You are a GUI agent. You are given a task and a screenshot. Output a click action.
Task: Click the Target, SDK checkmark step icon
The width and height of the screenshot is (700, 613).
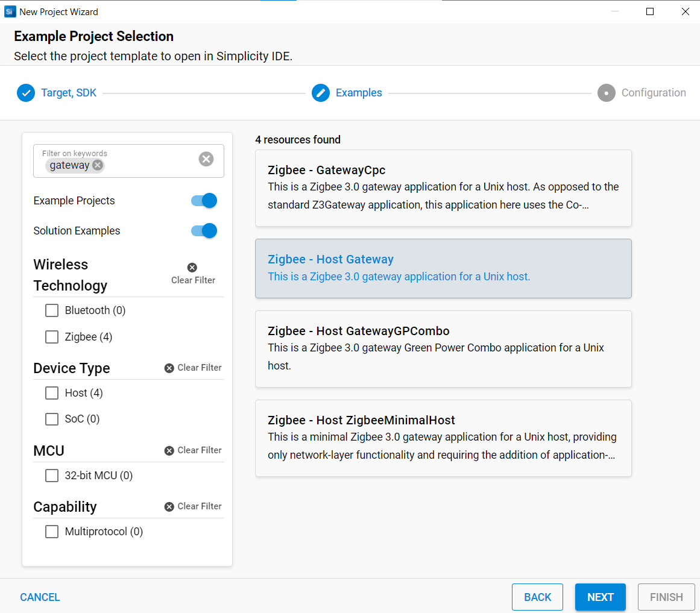(26, 93)
